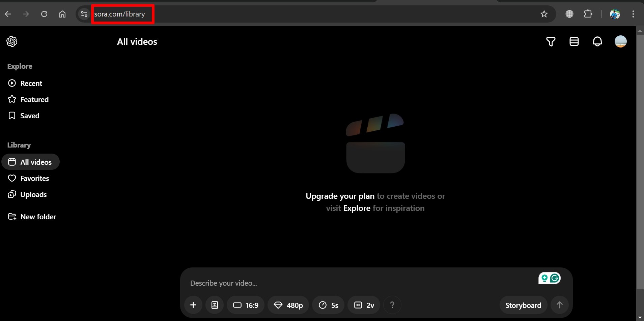Image resolution: width=644 pixels, height=321 pixels.
Task: Open the Chrome profile avatar
Action: pyautogui.click(x=615, y=14)
